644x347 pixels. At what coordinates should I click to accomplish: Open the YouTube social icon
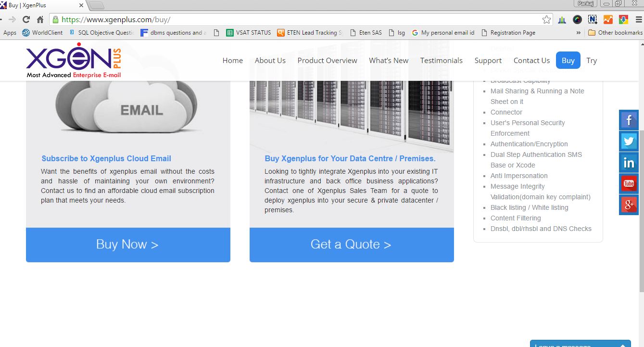(x=629, y=183)
